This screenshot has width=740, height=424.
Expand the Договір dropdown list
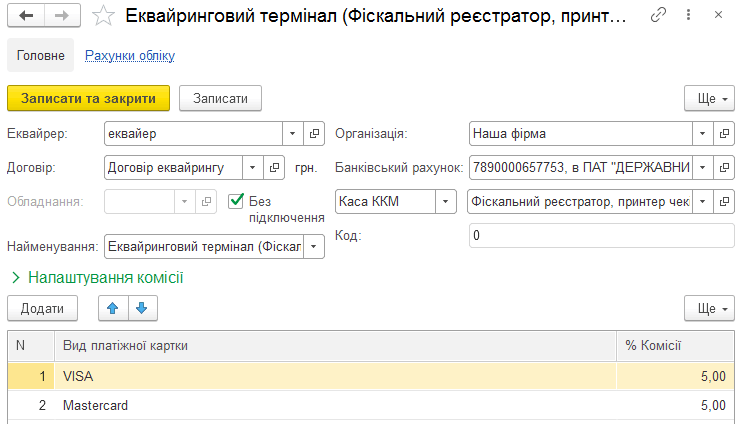tap(252, 168)
